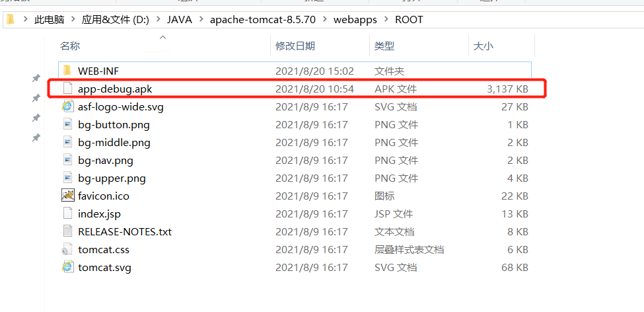Click the APK 文件 type cell
This screenshot has width=644, height=312.
[x=396, y=89]
